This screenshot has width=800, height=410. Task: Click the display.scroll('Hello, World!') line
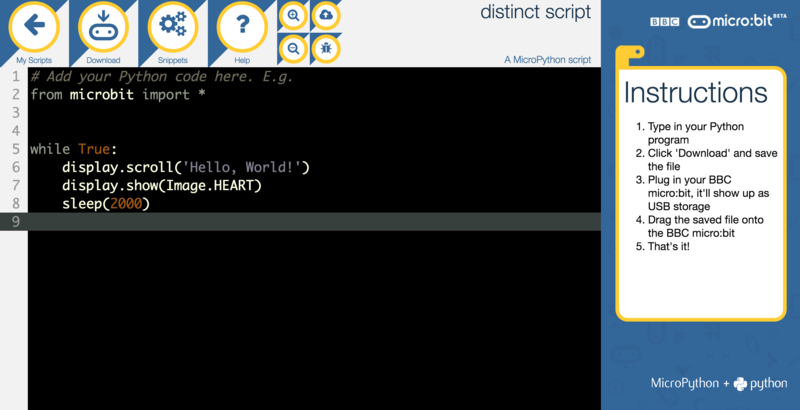click(186, 167)
